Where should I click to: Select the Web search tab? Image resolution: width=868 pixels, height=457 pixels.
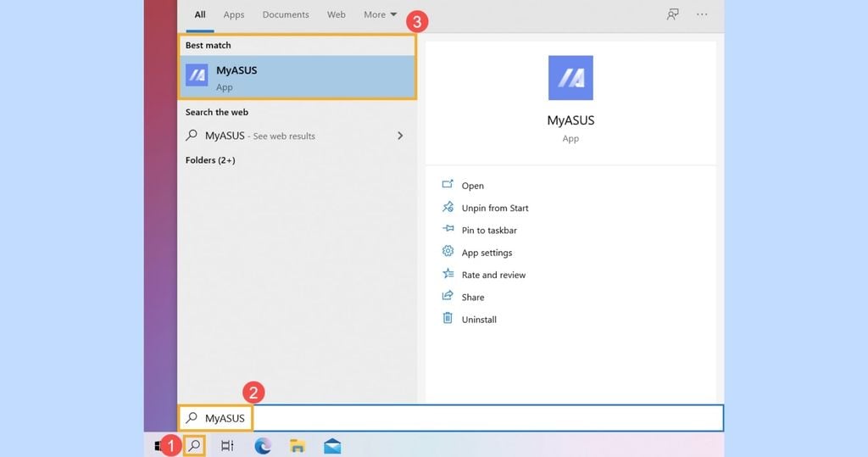point(337,14)
